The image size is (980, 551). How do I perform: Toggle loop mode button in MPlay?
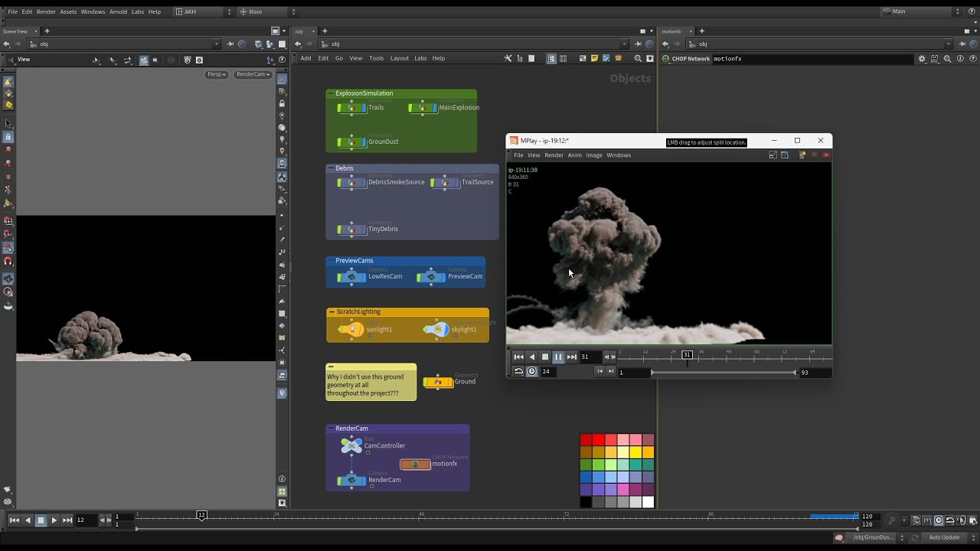(518, 371)
